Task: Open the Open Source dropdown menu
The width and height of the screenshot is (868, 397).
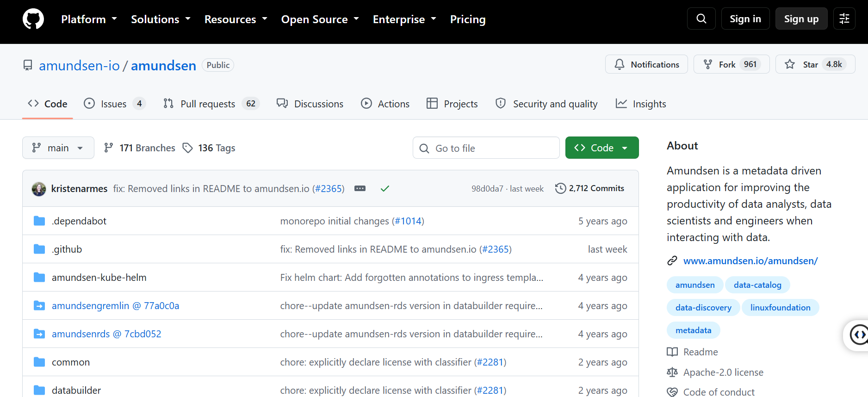Action: [x=320, y=19]
